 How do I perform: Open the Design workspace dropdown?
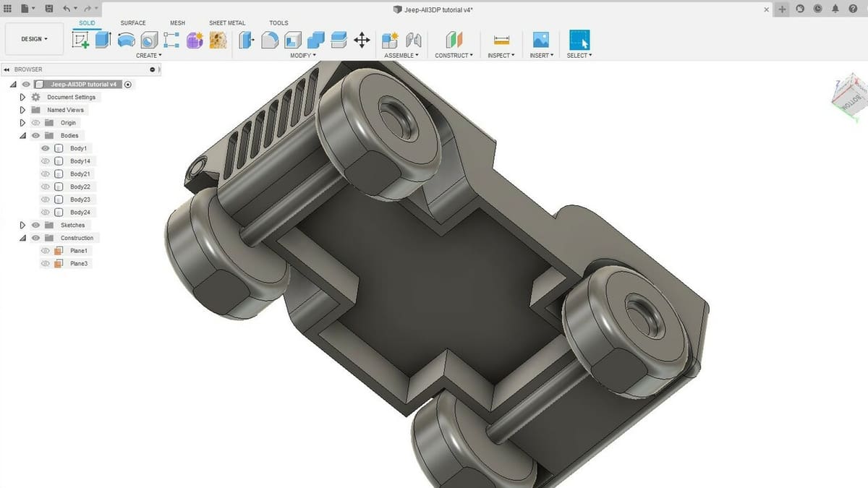click(35, 39)
